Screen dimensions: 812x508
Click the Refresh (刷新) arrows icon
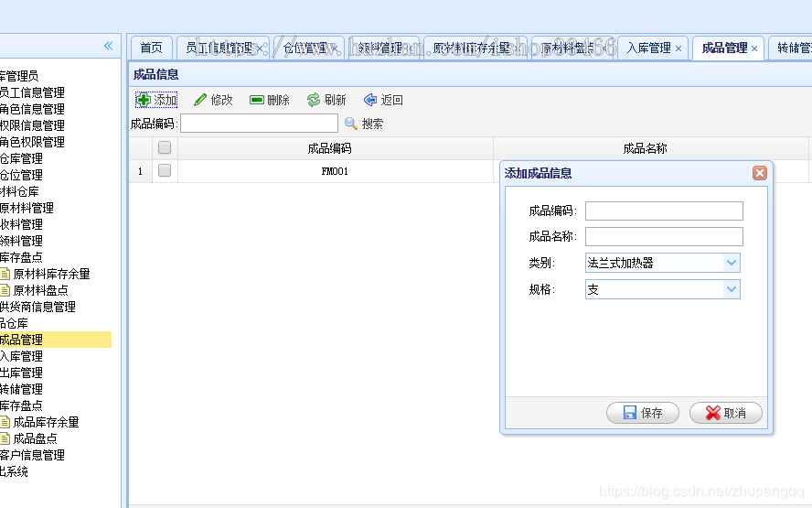314,100
